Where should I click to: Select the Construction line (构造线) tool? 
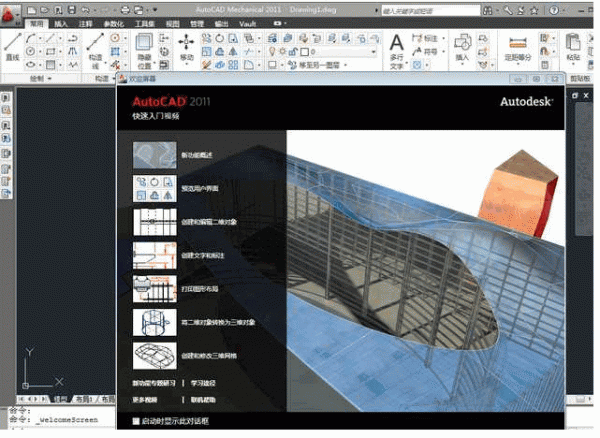[95, 51]
